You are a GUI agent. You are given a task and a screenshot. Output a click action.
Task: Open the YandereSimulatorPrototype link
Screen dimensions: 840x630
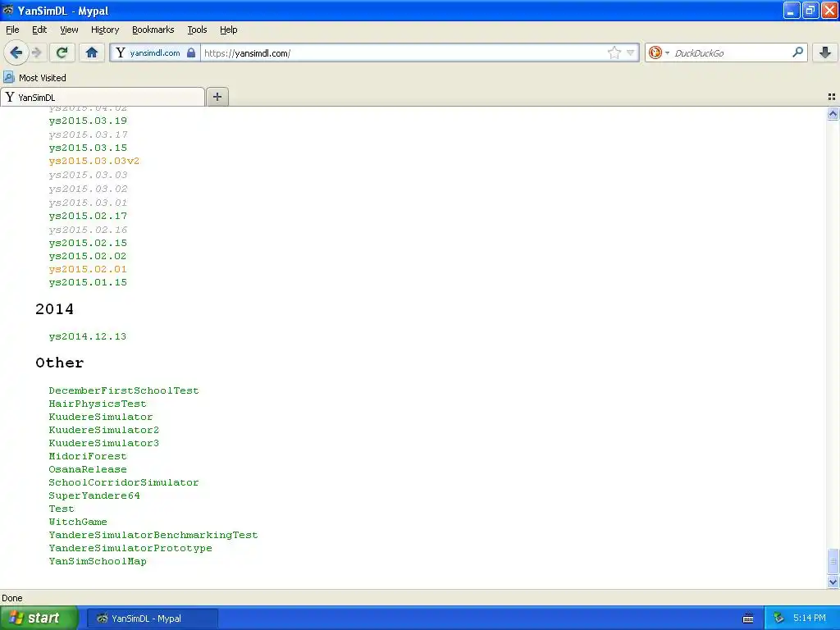click(130, 548)
